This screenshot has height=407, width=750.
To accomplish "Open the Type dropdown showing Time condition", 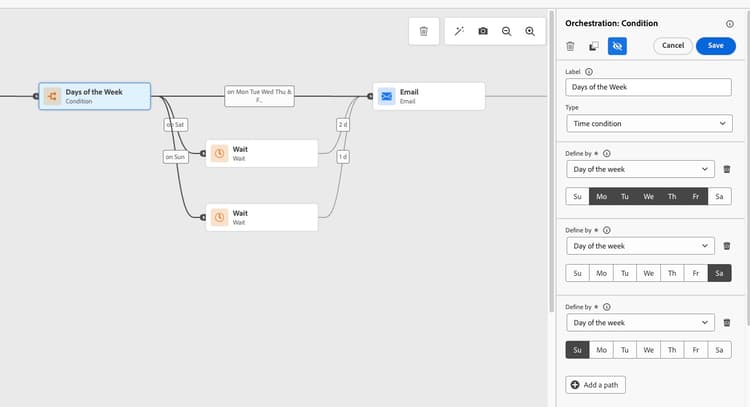I will coord(649,123).
